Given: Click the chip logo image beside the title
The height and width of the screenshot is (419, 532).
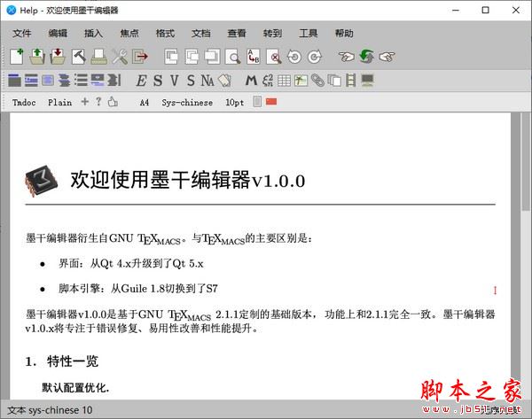Looking at the screenshot, I should 41,181.
